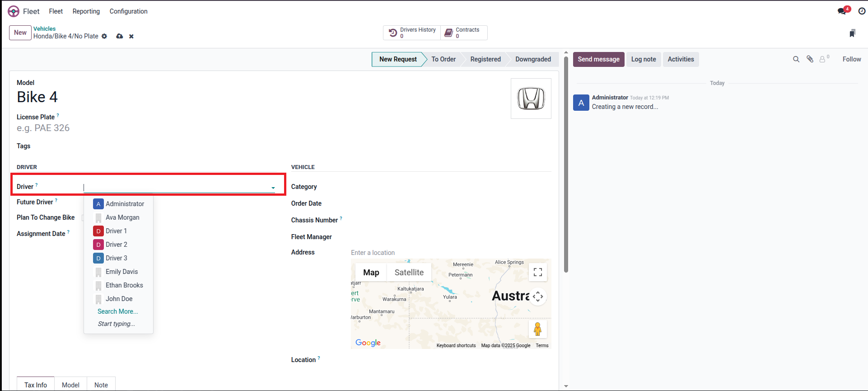Switch to the Tax Info tab
Viewport: 868px width, 391px height.
point(36,385)
